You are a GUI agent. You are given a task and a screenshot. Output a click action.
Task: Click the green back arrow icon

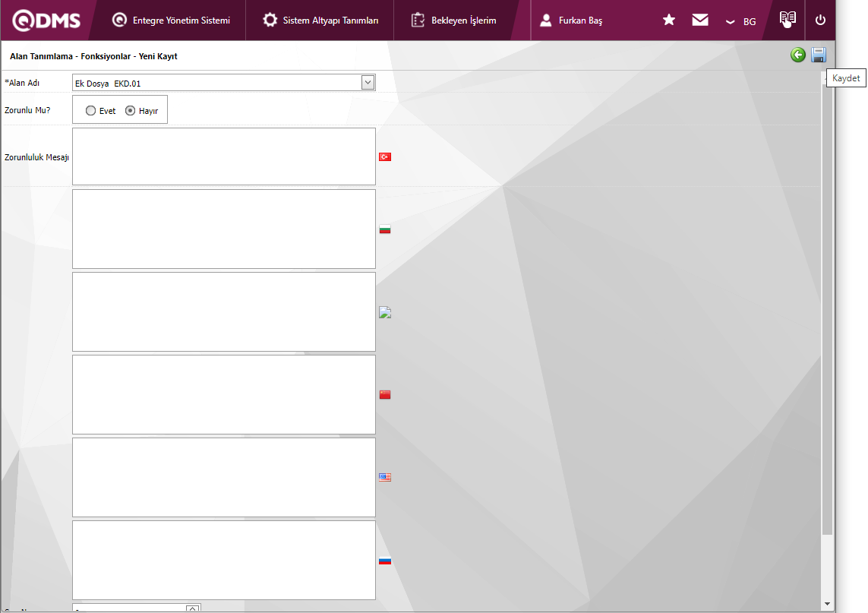tap(797, 55)
